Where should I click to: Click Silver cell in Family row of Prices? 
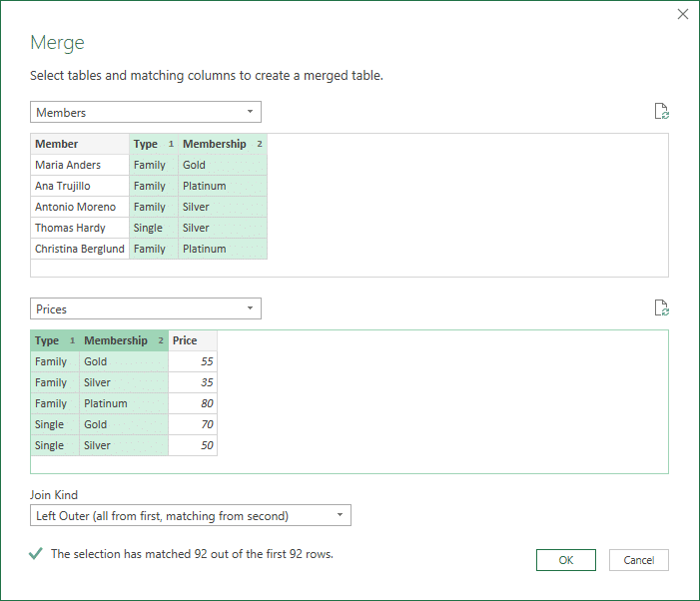[x=124, y=382]
